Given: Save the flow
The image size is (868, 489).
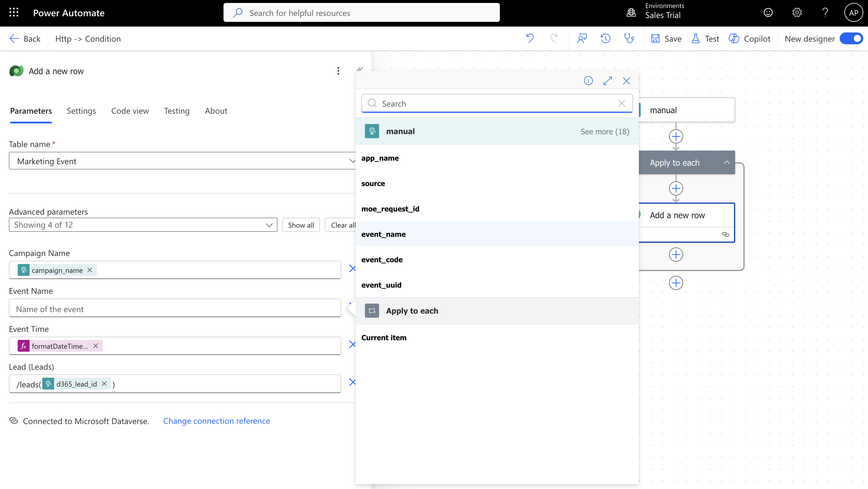Looking at the screenshot, I should click(x=666, y=38).
